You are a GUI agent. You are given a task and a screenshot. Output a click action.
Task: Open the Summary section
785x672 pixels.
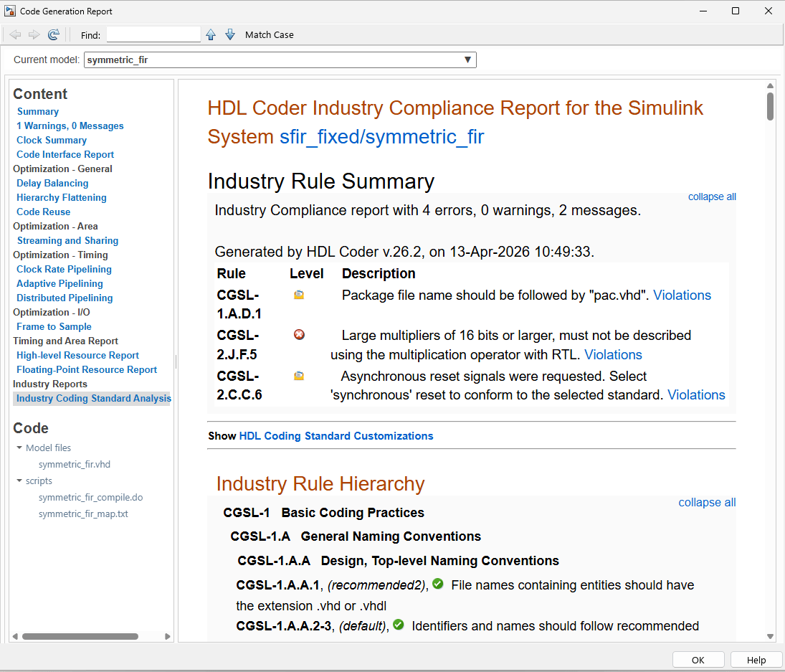[37, 111]
